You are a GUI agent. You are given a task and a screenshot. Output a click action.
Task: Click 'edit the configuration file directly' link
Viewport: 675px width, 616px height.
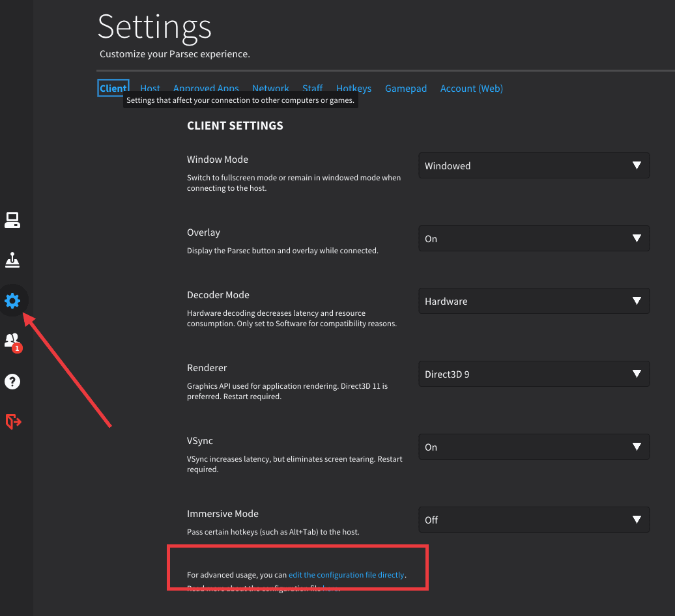(346, 575)
